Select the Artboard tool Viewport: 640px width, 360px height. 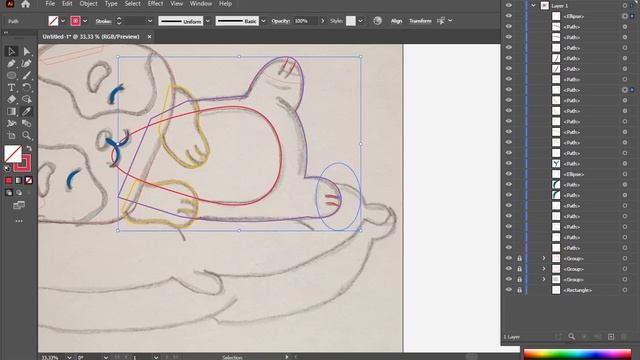pos(11,135)
